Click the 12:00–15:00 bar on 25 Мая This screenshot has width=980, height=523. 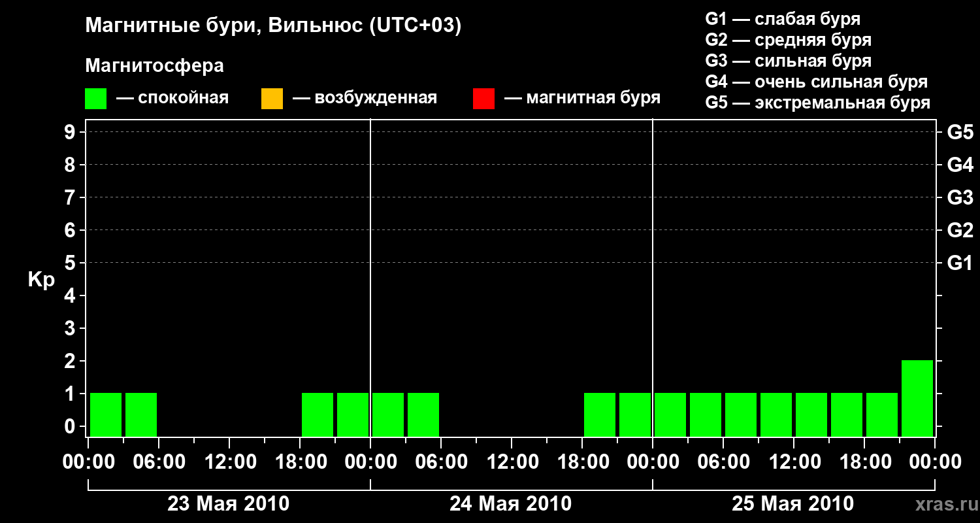[811, 414]
